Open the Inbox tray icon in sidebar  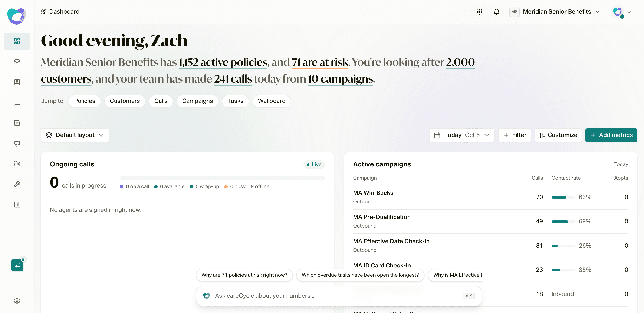pos(17,62)
